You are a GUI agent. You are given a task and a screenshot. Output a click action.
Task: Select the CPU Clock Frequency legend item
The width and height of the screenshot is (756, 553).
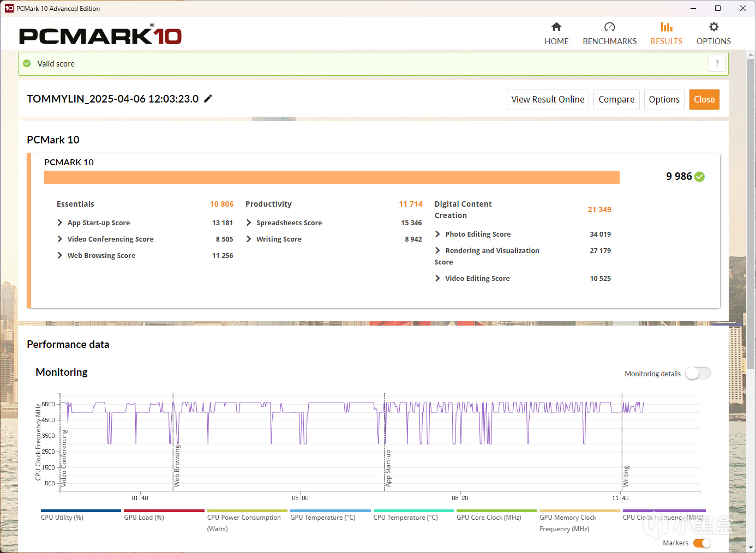[x=664, y=515]
